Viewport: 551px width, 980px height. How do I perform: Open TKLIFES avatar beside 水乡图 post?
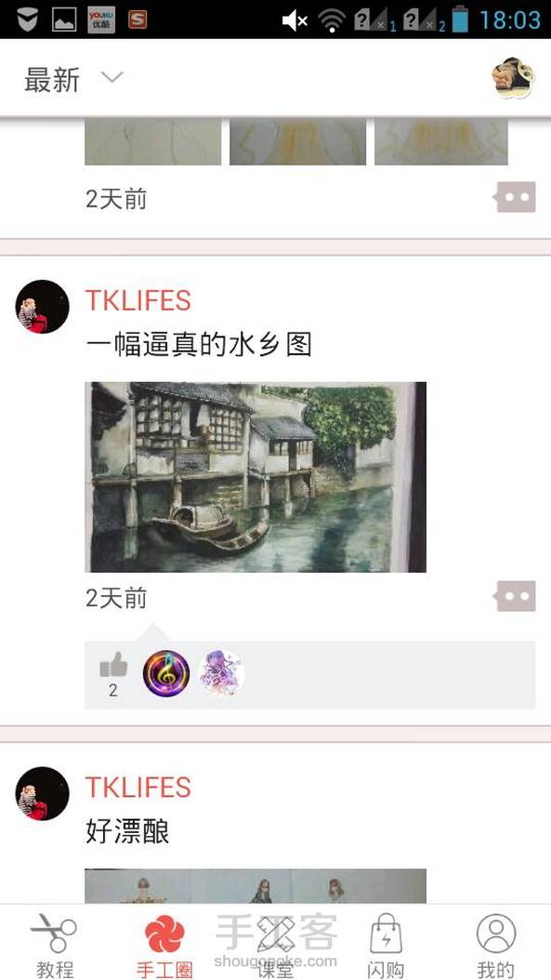pos(42,307)
